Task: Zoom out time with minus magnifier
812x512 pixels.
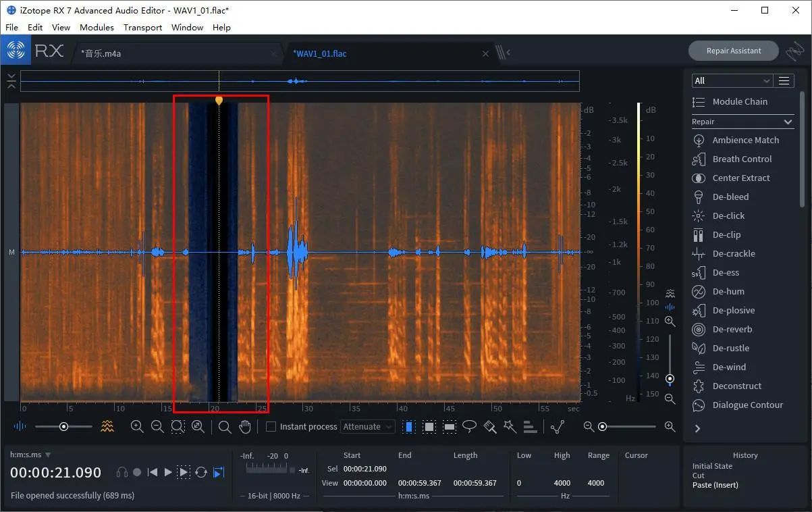Action: [157, 426]
